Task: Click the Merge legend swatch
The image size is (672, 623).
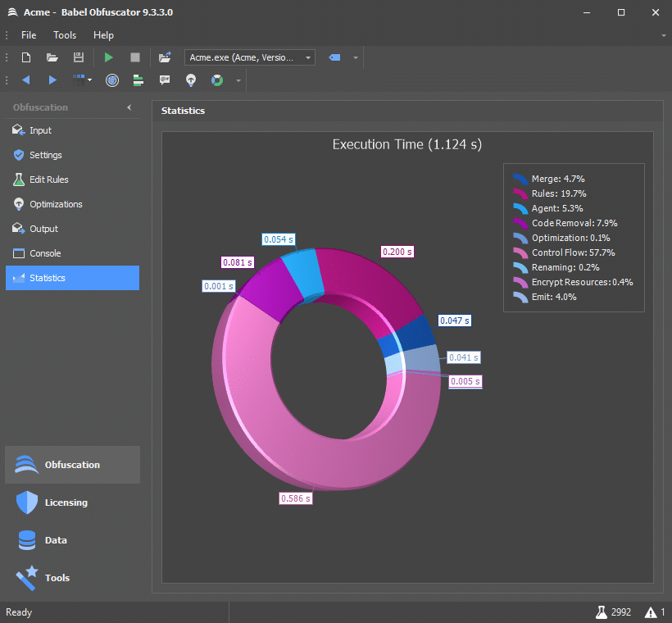Action: coord(520,179)
